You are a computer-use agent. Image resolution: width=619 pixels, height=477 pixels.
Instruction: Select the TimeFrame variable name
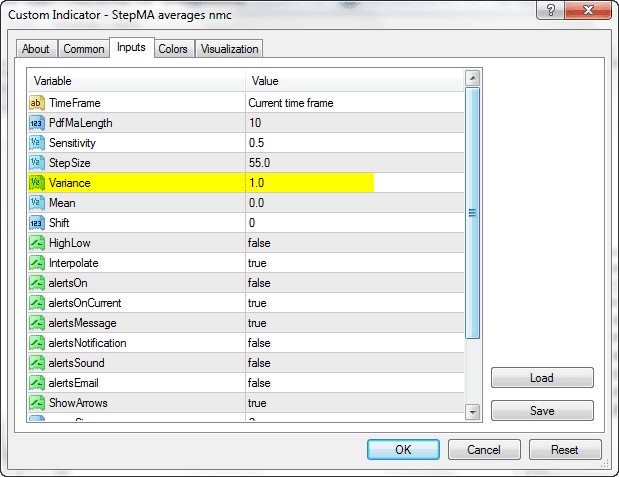click(x=75, y=103)
